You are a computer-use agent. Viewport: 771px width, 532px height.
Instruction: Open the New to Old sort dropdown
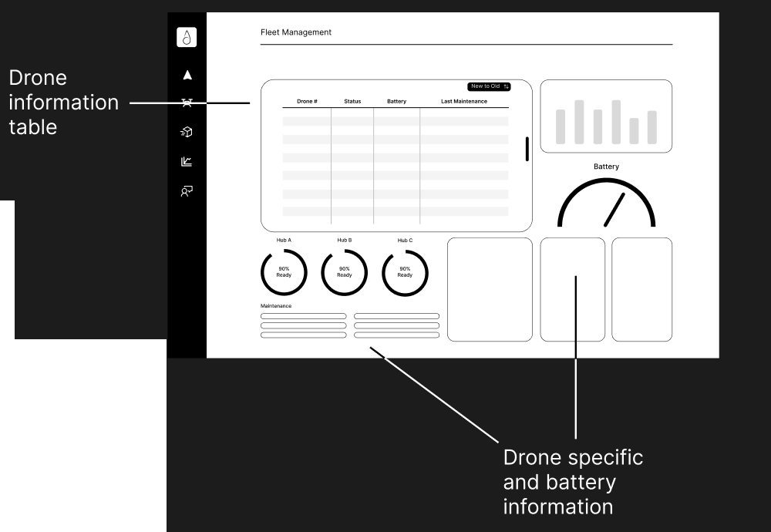(489, 86)
